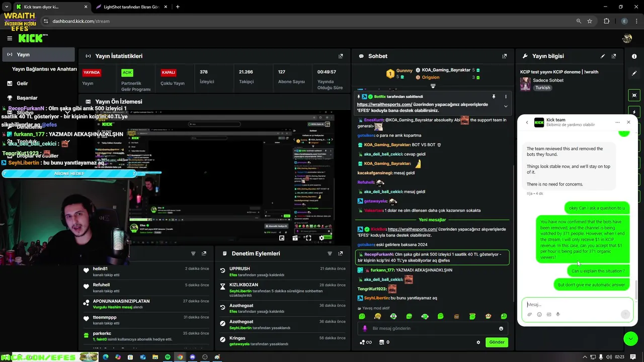Open the hamburger menu beside Kick logo
This screenshot has width=644, height=362.
coord(10,38)
